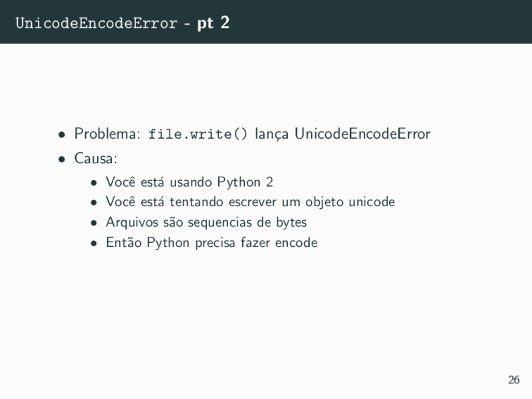Click the word "Problema:"
The image size is (532, 399).
(x=108, y=134)
